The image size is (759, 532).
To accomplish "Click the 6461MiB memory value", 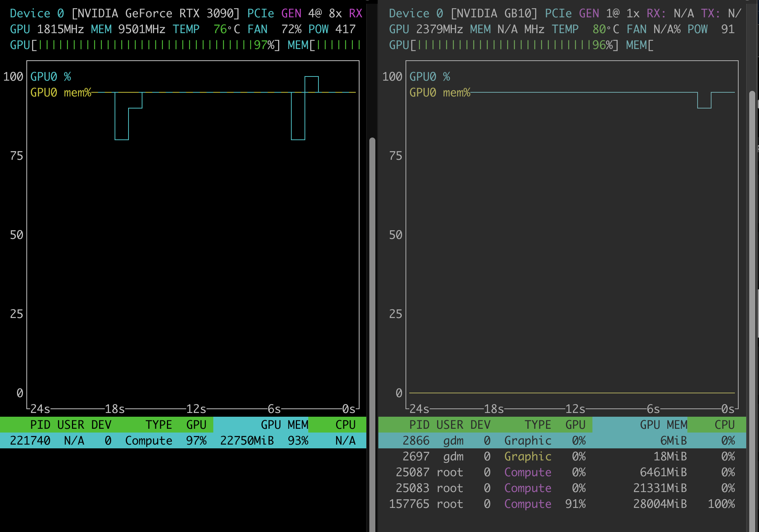I will 663,472.
